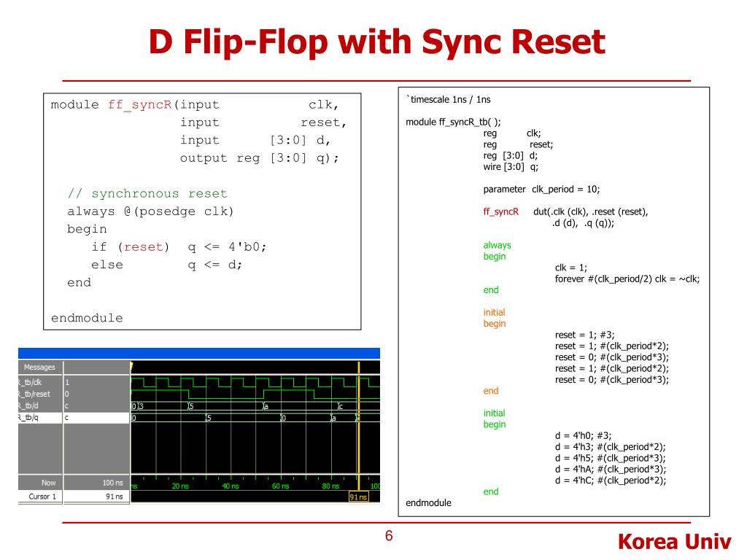Click the d waveform segment labeled a
747x560 pixels.
[301, 406]
